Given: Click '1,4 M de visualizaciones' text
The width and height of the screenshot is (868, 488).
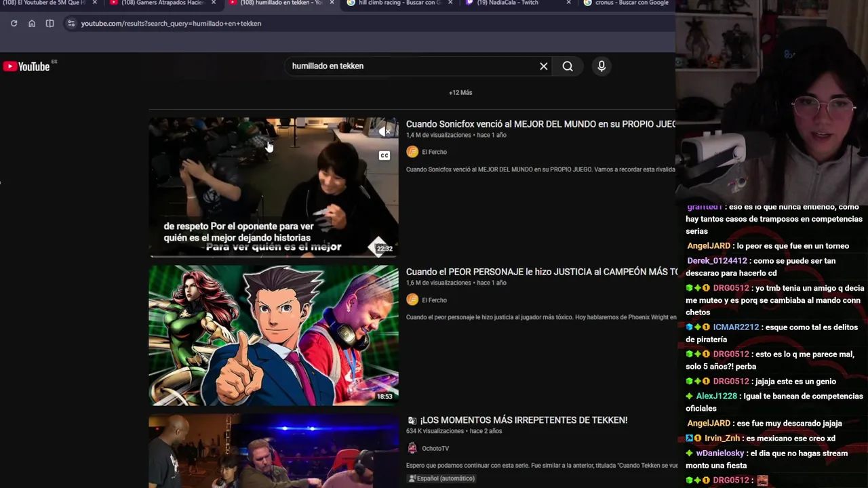Looking at the screenshot, I should point(438,135).
